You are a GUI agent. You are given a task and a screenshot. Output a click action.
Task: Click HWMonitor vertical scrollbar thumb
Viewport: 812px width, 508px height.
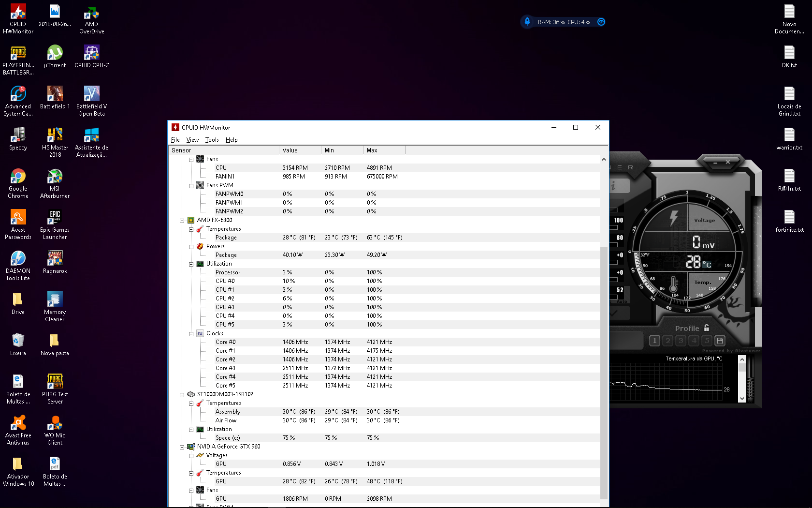click(x=604, y=373)
